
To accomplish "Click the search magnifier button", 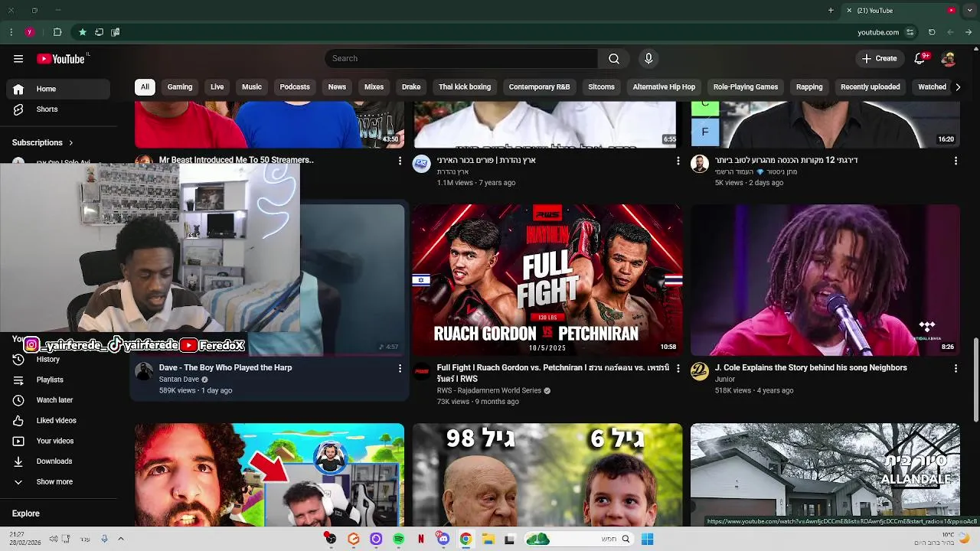I will pyautogui.click(x=614, y=59).
